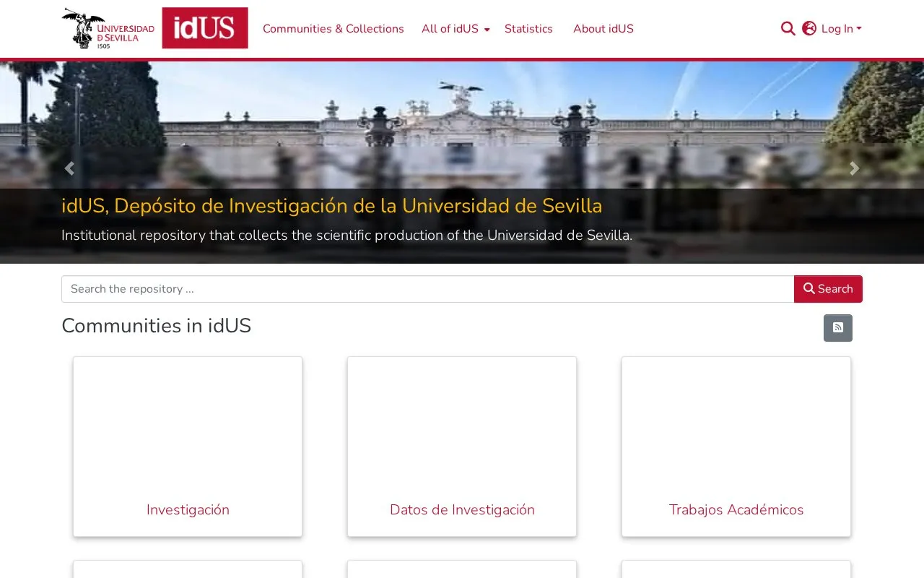The image size is (924, 578).
Task: Expand the All of idUS dropdown
Action: pos(456,29)
